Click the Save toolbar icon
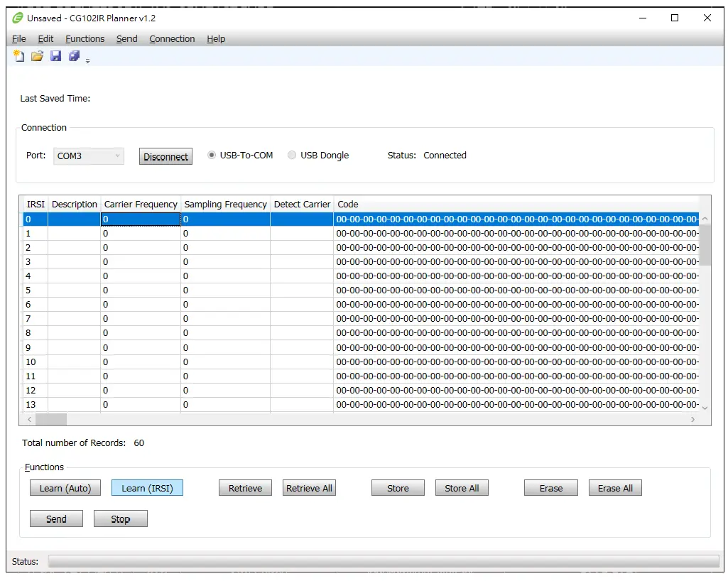This screenshot has height=581, width=728. pyautogui.click(x=55, y=57)
